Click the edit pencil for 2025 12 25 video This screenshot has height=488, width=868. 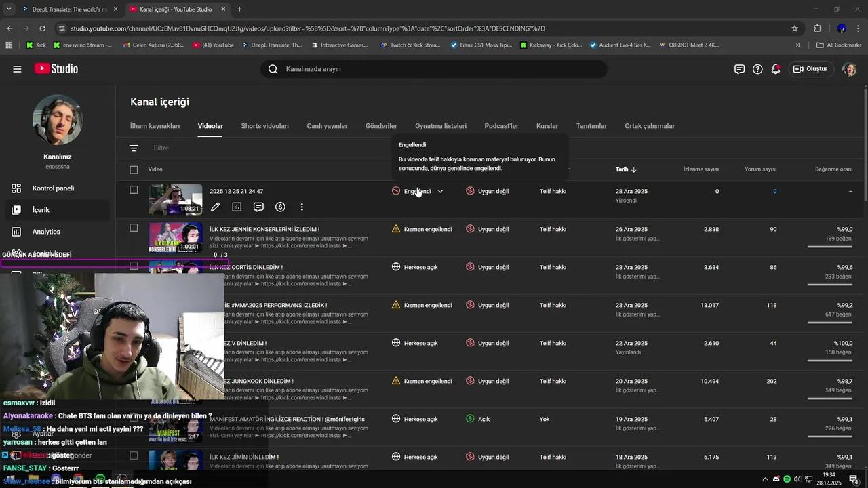tap(215, 207)
